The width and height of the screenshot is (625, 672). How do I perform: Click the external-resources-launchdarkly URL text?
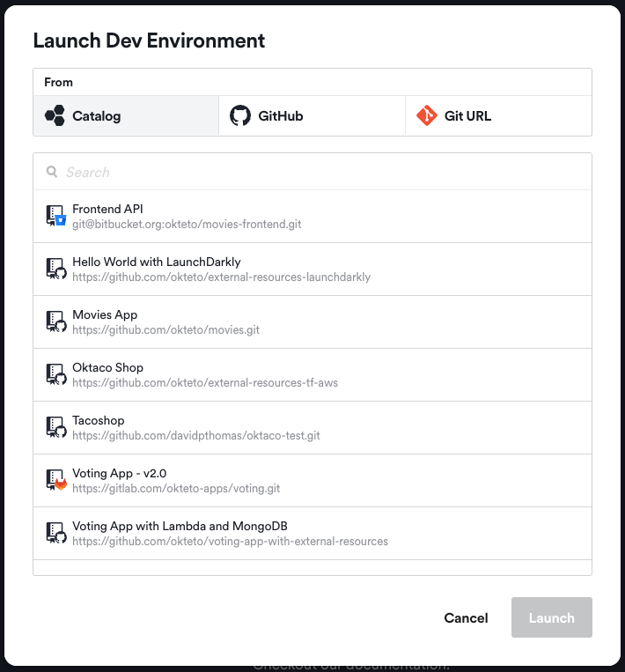coord(222,277)
